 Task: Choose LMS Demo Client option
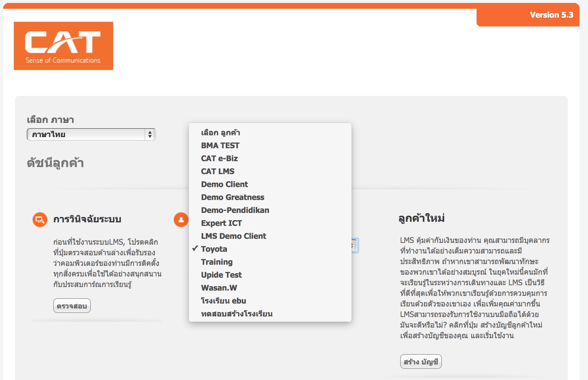point(270,236)
